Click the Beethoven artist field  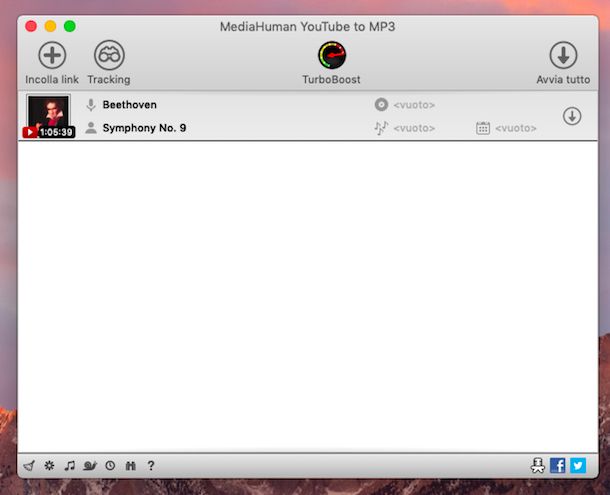pyautogui.click(x=130, y=105)
